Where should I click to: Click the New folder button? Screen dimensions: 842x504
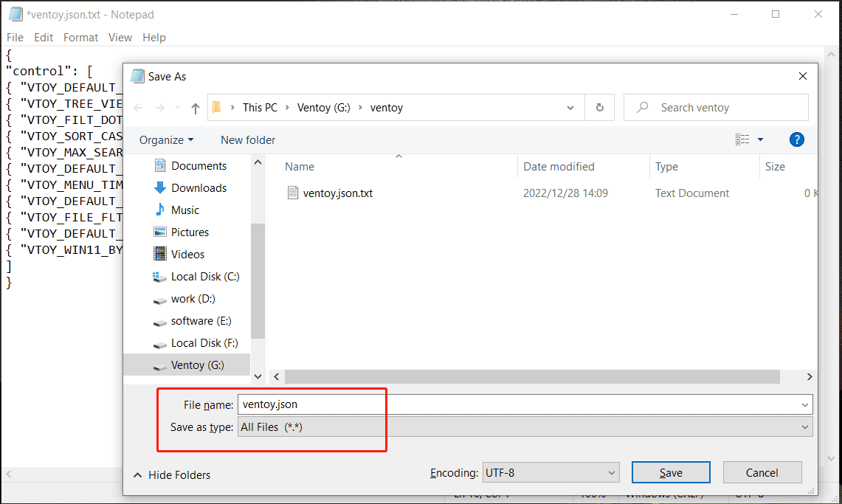(x=247, y=140)
